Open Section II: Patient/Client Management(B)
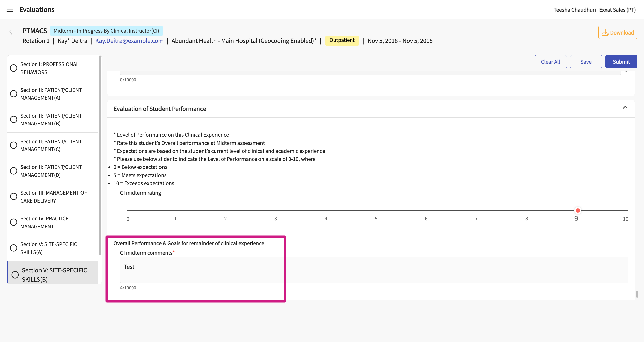 pyautogui.click(x=51, y=119)
